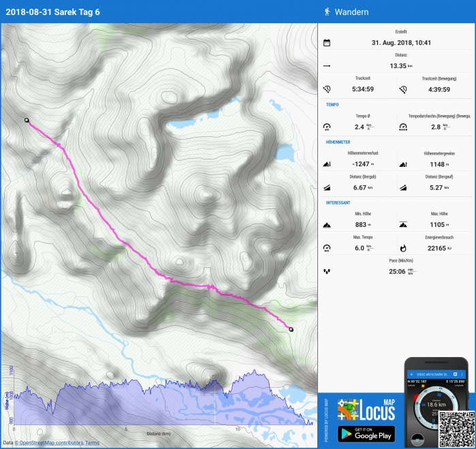Click the distance arrow icon beside 13.35 km
The width and height of the screenshot is (476, 449).
327,66
